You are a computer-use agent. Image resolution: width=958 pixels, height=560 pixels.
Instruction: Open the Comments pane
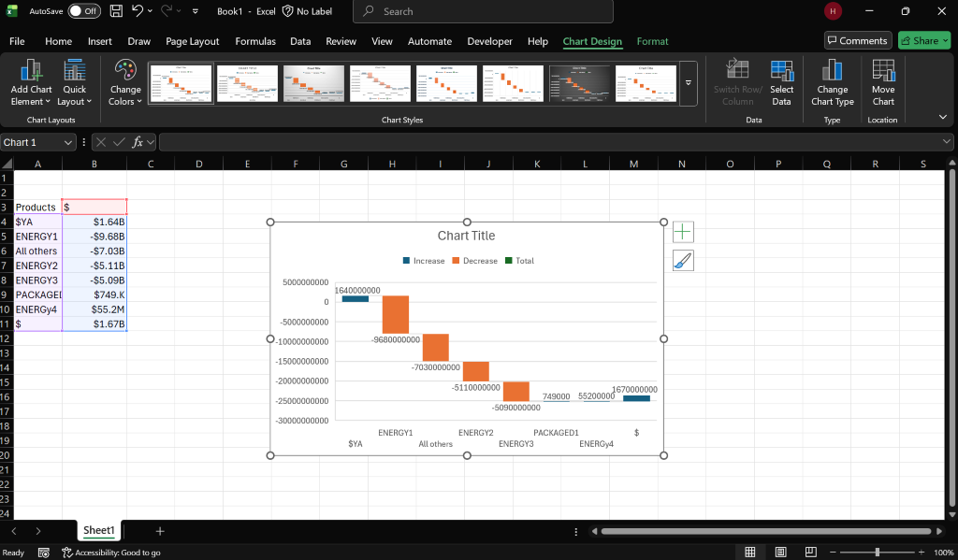857,40
